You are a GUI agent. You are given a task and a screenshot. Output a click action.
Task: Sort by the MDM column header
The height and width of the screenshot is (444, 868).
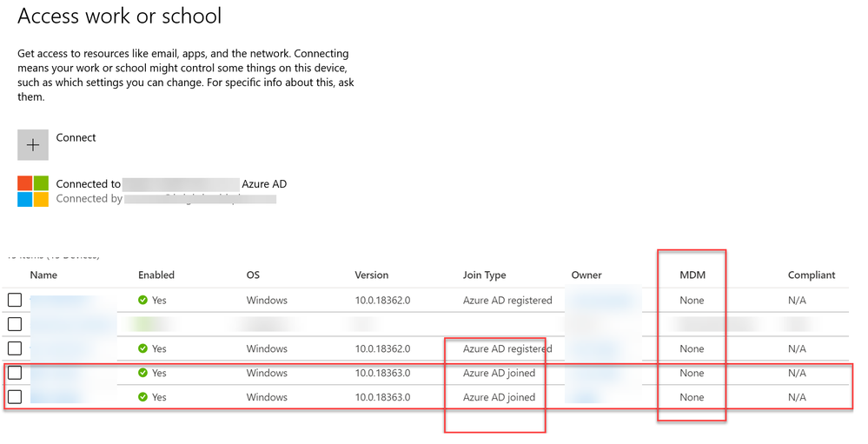click(692, 275)
